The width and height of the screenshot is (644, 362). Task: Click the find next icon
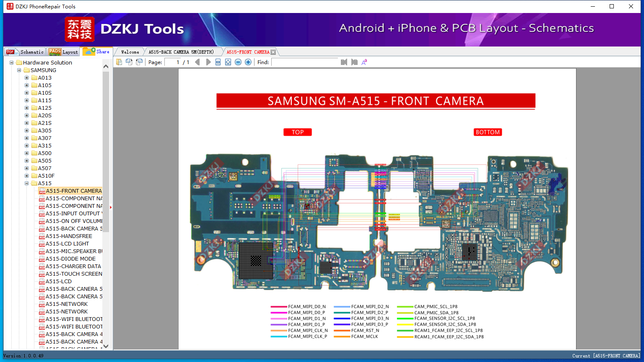[354, 62]
